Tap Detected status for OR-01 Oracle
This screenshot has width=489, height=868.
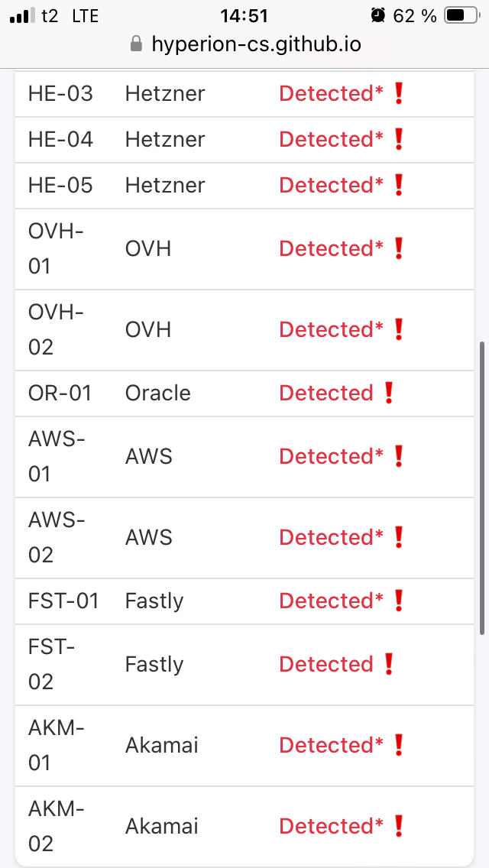coord(326,393)
